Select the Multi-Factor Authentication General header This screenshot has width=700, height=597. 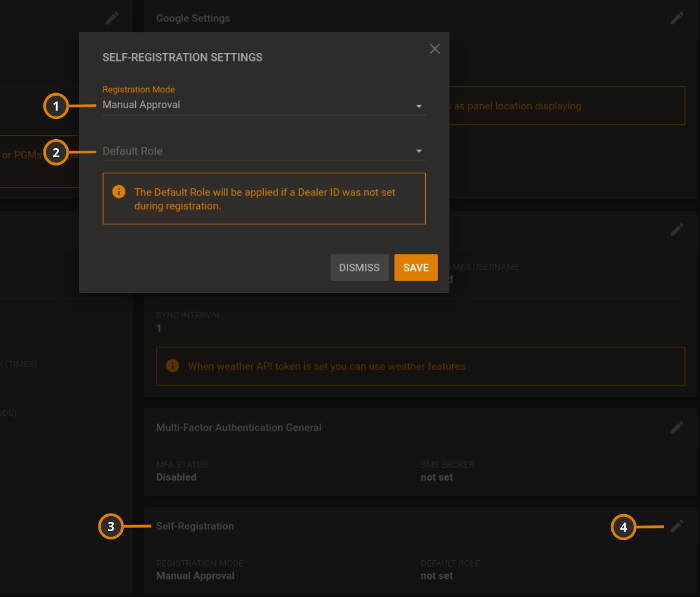click(x=238, y=427)
